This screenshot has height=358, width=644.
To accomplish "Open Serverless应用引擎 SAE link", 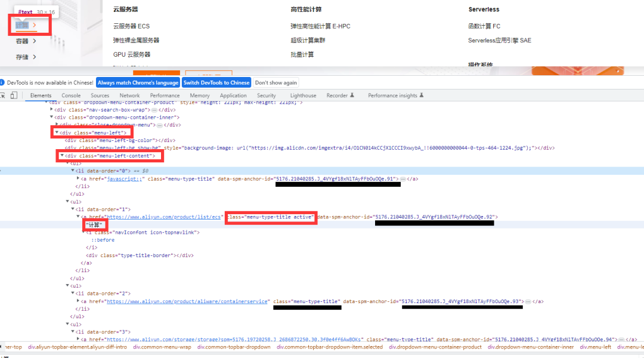I will tap(500, 41).
